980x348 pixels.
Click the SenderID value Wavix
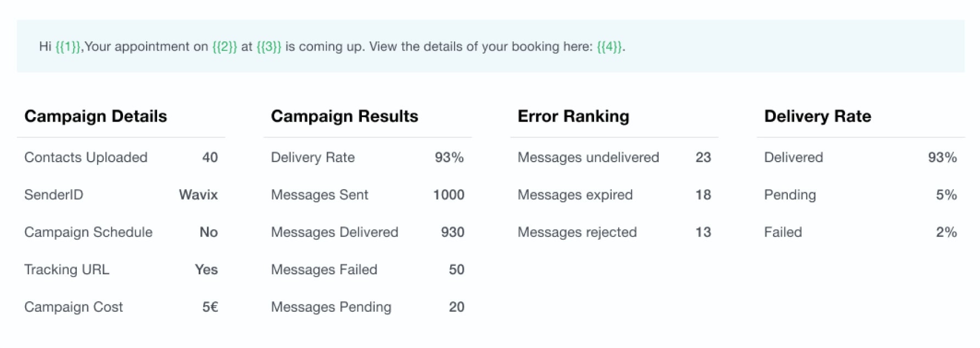pyautogui.click(x=198, y=195)
